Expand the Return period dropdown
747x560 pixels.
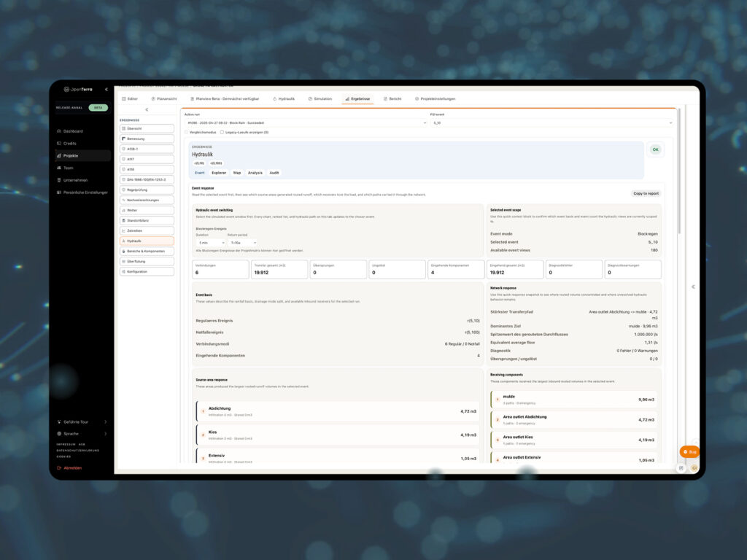click(x=242, y=243)
